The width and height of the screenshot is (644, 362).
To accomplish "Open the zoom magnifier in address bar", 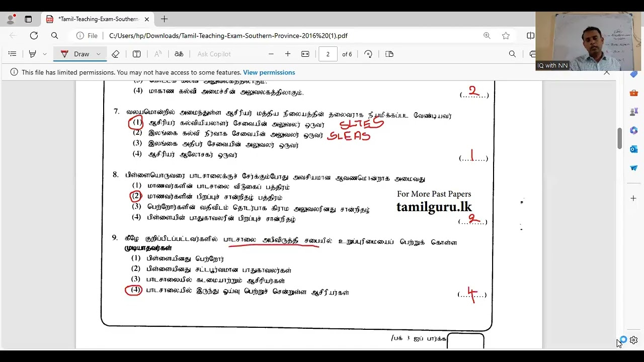I will click(487, 36).
